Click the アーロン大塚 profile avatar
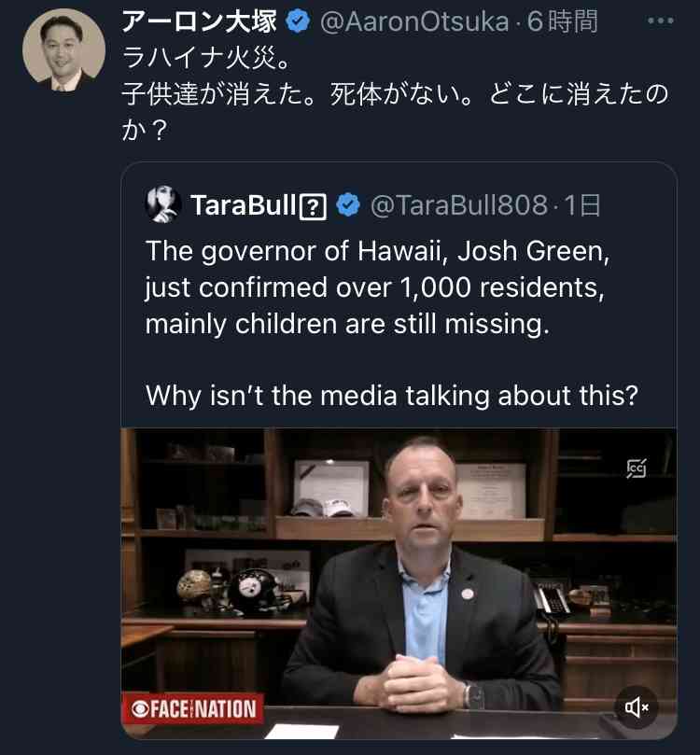 click(63, 49)
